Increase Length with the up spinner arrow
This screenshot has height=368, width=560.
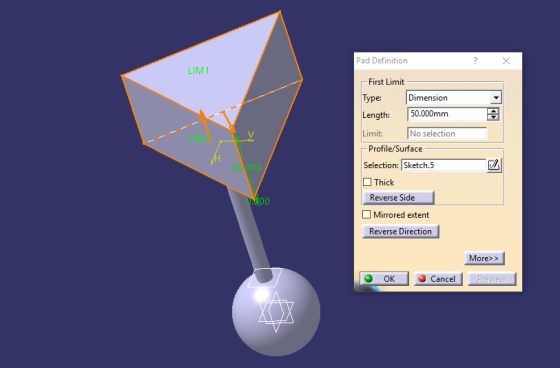point(493,111)
